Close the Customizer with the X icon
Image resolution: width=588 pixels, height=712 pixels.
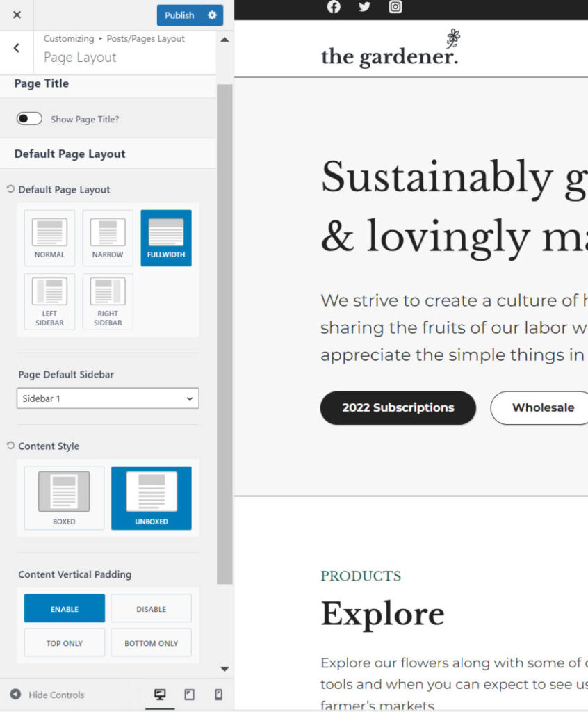17,15
